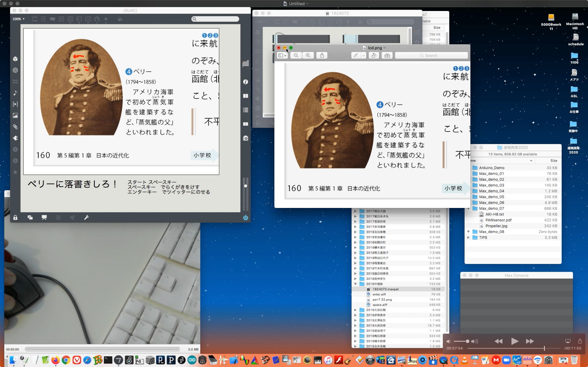Adjust the gain slider knob in Max window

point(246,186)
